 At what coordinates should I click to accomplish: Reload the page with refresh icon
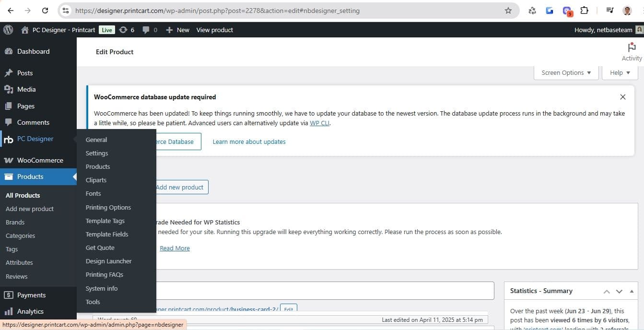tap(45, 10)
